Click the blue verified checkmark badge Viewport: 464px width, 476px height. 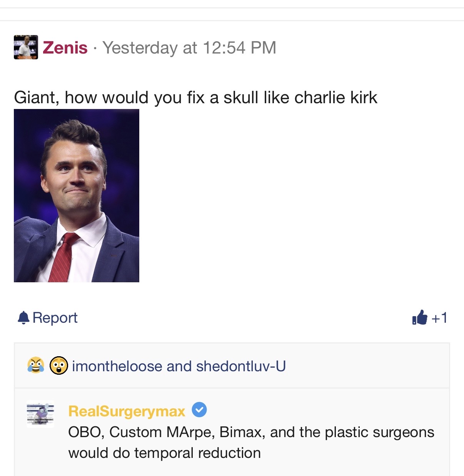point(199,410)
